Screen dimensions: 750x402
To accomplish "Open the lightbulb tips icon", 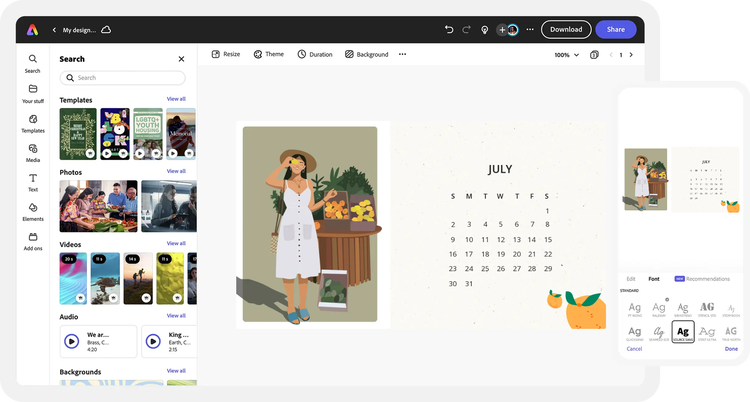I will [x=485, y=30].
